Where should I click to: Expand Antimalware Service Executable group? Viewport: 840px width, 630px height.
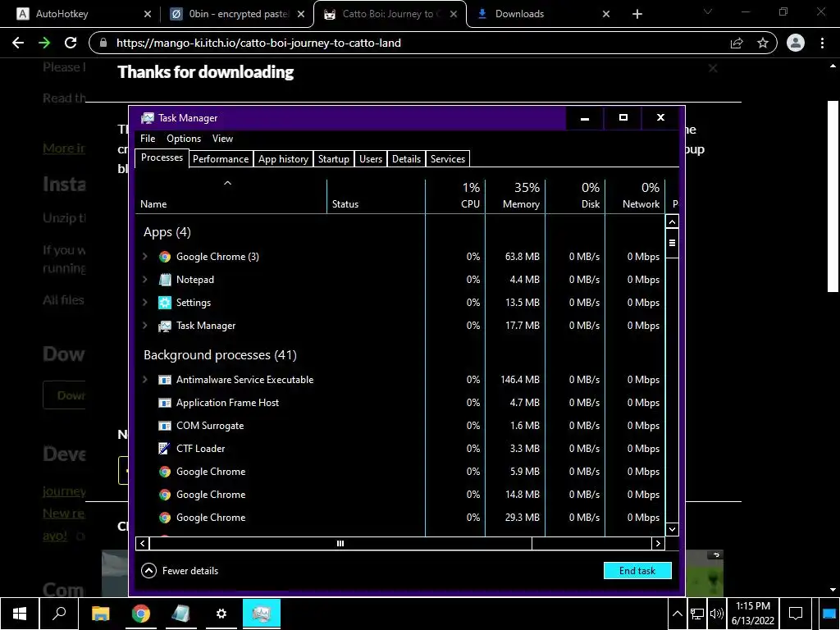pyautogui.click(x=144, y=380)
